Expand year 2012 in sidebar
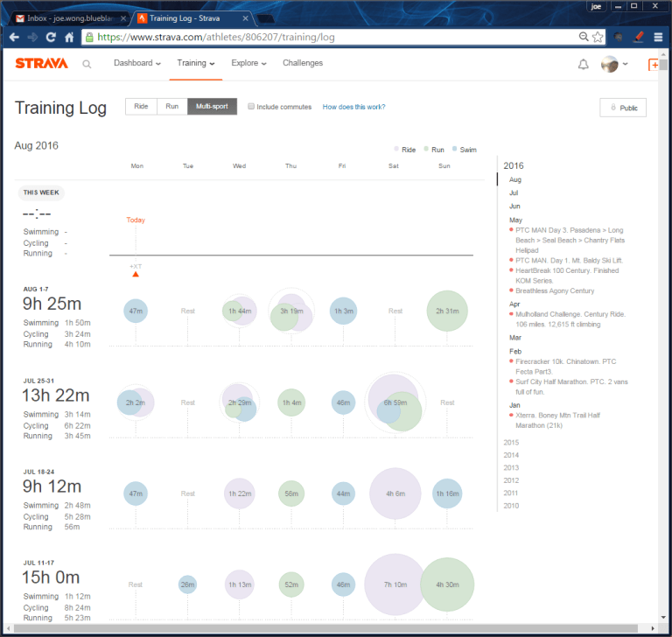Image resolution: width=672 pixels, height=637 pixels. (511, 480)
